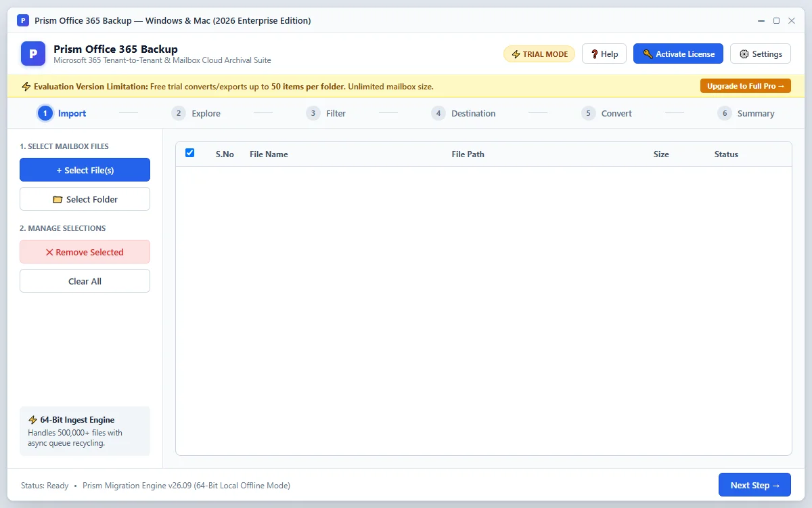Viewport: 812px width, 508px height.
Task: Click the Select Folder button
Action: [85, 199]
